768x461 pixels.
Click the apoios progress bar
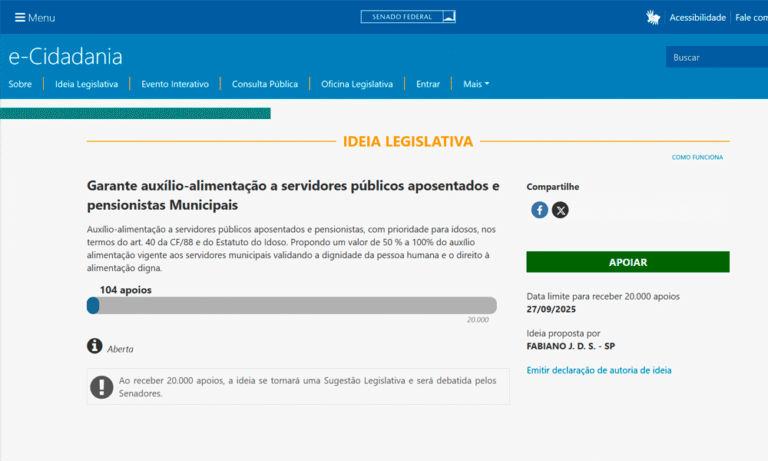coord(292,306)
